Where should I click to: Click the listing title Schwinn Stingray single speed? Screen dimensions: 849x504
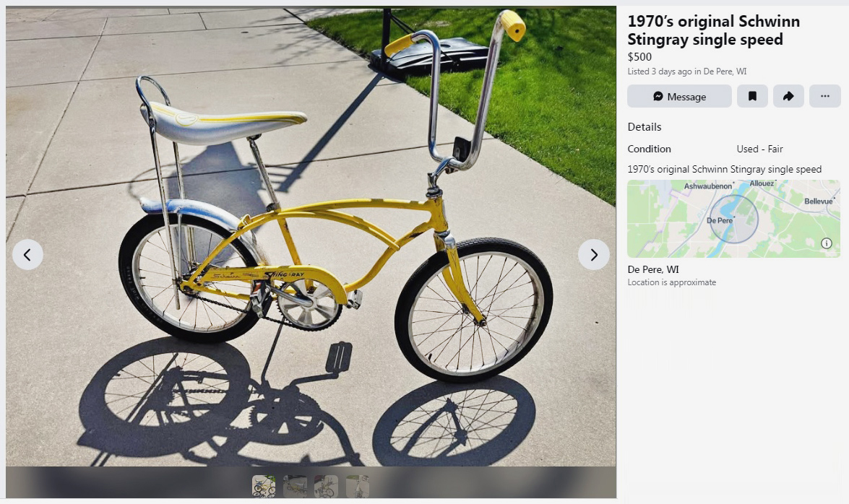click(x=713, y=30)
